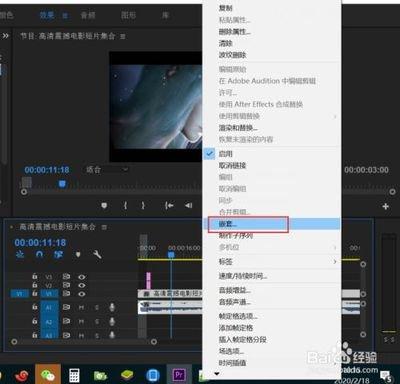Solo track A2 with S button
The height and width of the screenshot is (384, 400).
[97, 321]
